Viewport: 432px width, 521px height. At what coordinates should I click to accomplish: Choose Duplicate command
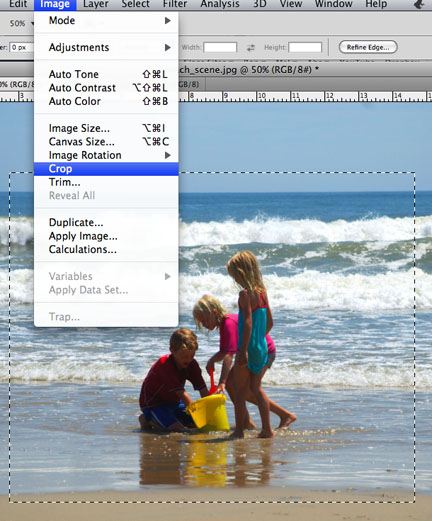106,222
